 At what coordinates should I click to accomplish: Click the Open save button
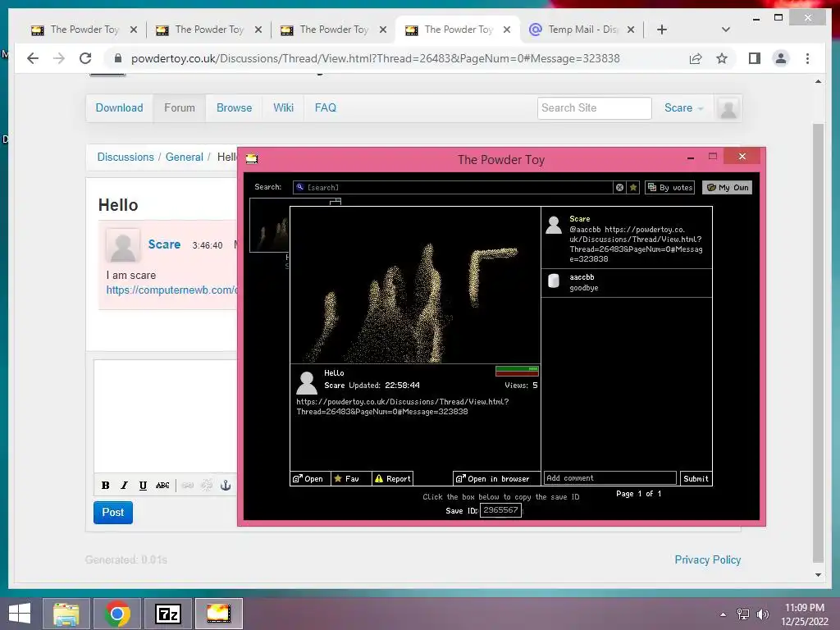pyautogui.click(x=310, y=478)
